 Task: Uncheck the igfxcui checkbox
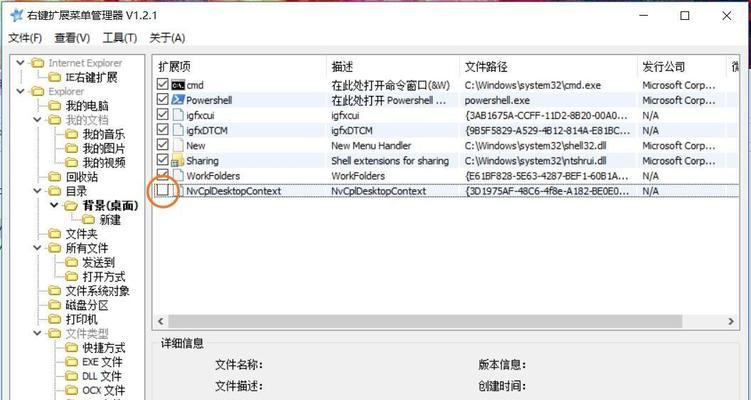tap(163, 115)
